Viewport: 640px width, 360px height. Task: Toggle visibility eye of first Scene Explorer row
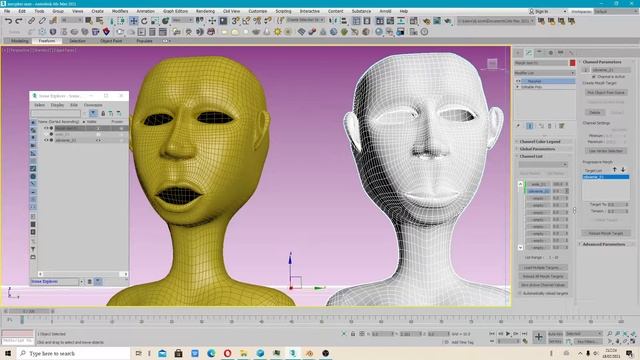coord(46,128)
